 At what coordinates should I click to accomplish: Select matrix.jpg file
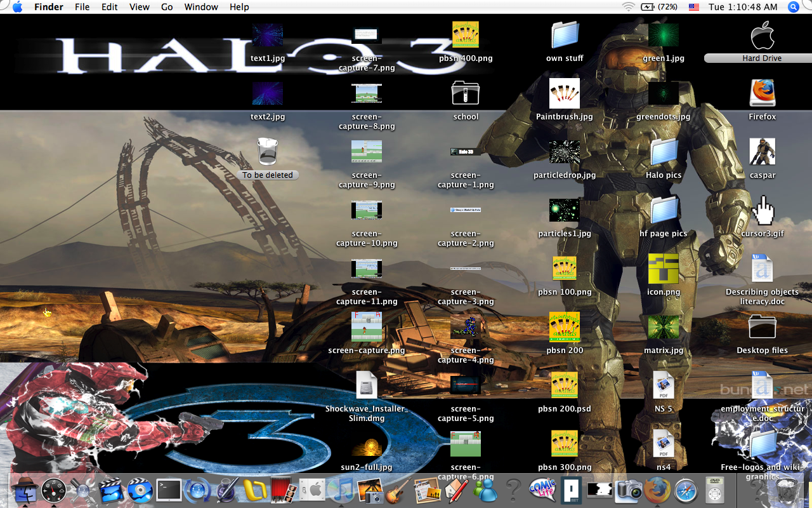(664, 328)
